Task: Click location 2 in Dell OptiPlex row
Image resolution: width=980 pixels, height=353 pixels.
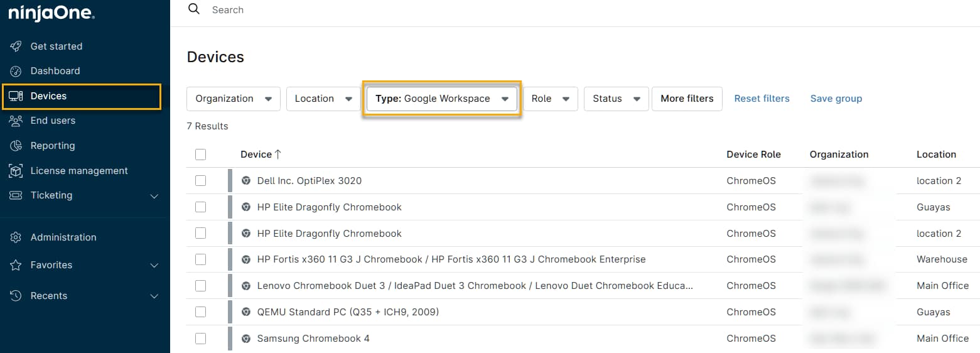Action: 939,181
